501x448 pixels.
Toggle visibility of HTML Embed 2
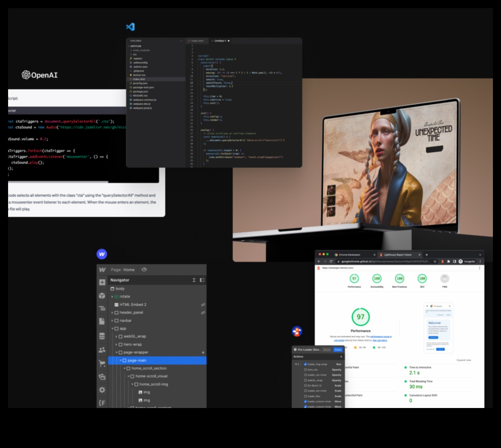pos(203,305)
